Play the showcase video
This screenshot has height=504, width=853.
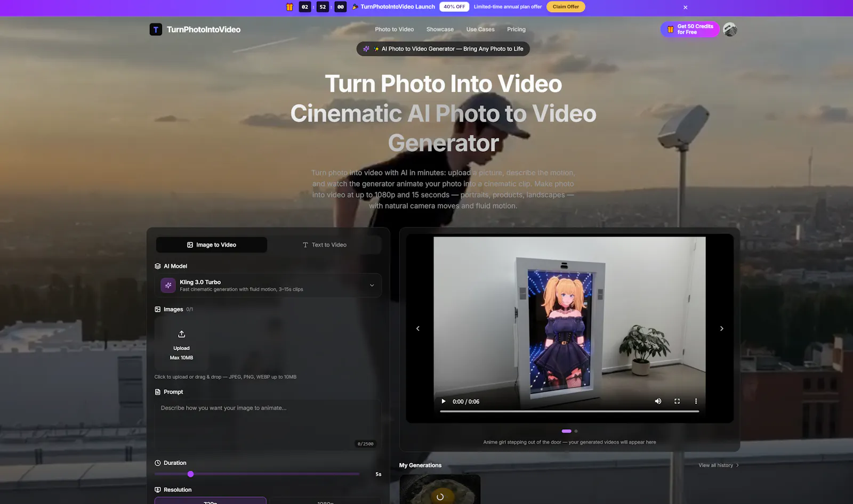click(x=444, y=401)
